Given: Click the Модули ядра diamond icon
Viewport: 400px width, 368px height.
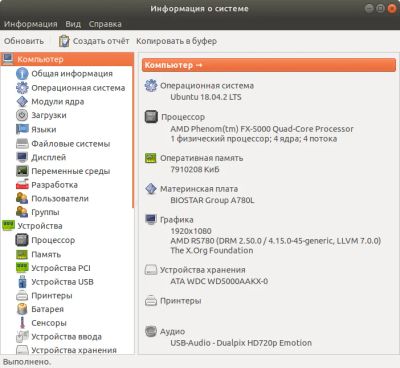Looking at the screenshot, I should click(22, 101).
